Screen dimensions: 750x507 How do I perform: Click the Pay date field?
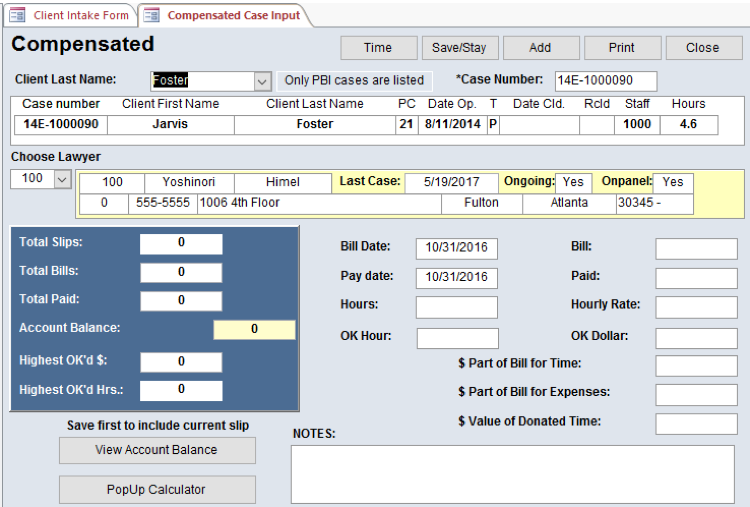457,277
